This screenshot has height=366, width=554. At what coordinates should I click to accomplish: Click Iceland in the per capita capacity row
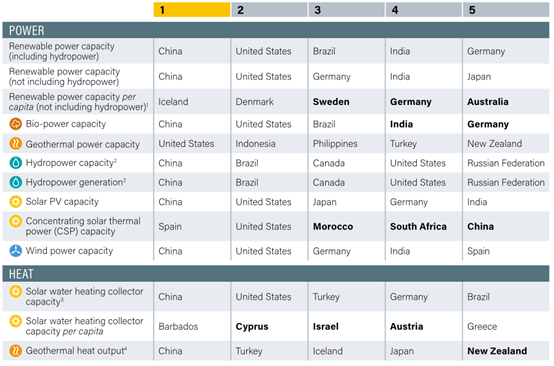coord(173,102)
